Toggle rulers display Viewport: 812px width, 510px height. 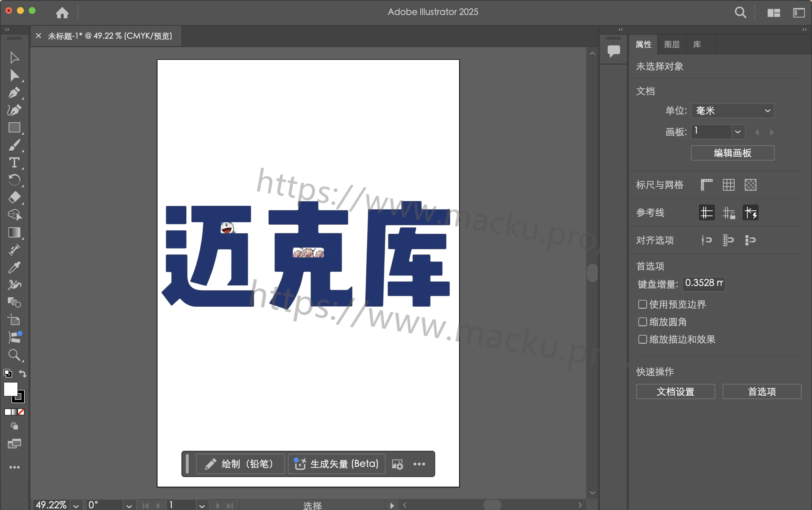click(x=706, y=185)
